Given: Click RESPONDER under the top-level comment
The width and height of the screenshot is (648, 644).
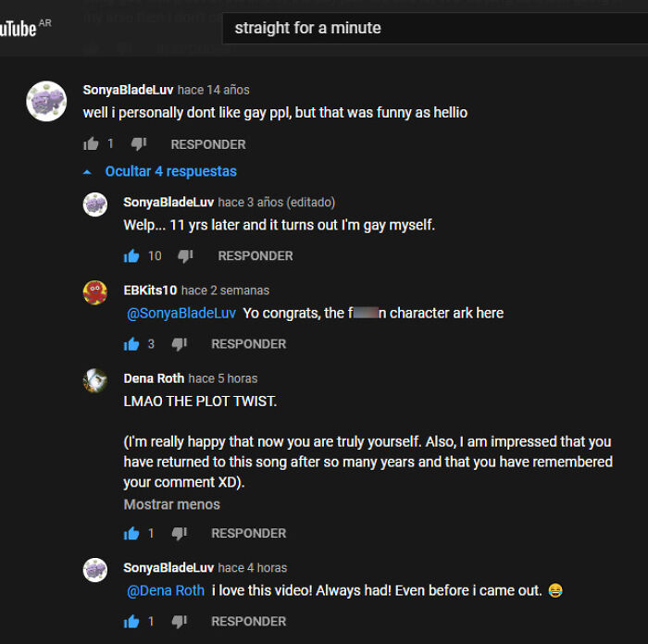Looking at the screenshot, I should [x=208, y=144].
